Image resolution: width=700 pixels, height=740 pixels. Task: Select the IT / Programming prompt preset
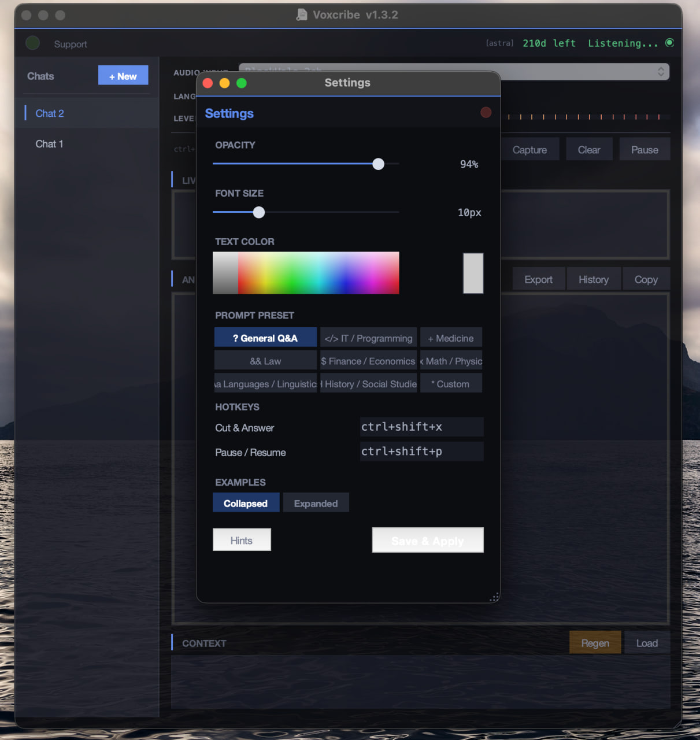click(x=368, y=338)
